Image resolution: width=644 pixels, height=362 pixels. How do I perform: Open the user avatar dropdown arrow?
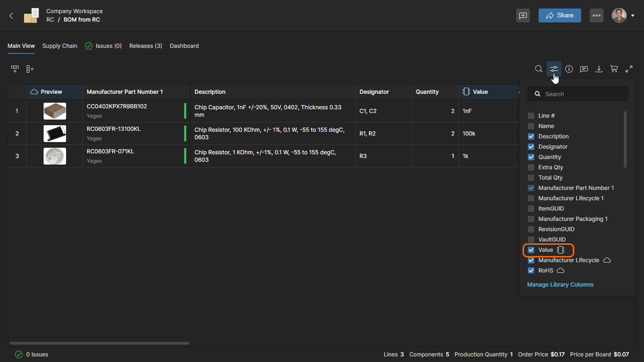click(x=633, y=15)
